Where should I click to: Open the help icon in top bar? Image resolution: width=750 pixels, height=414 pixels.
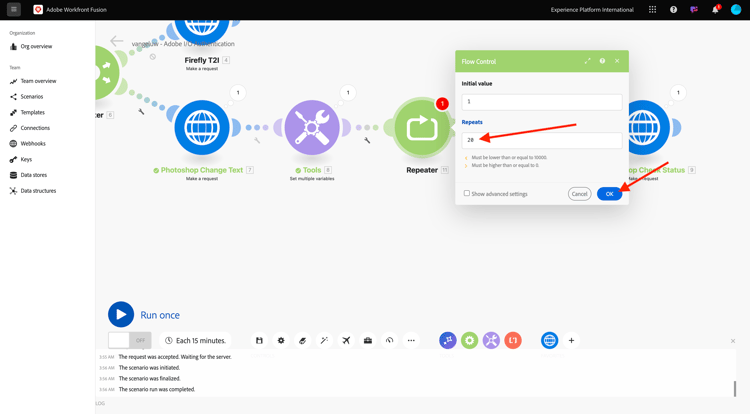coord(673,10)
